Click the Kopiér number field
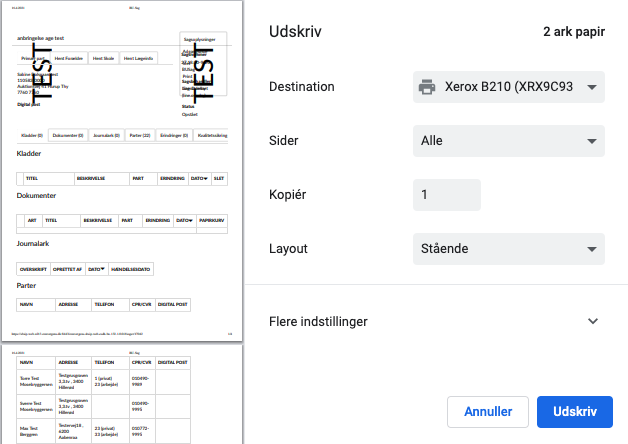The height and width of the screenshot is (444, 628). (447, 195)
